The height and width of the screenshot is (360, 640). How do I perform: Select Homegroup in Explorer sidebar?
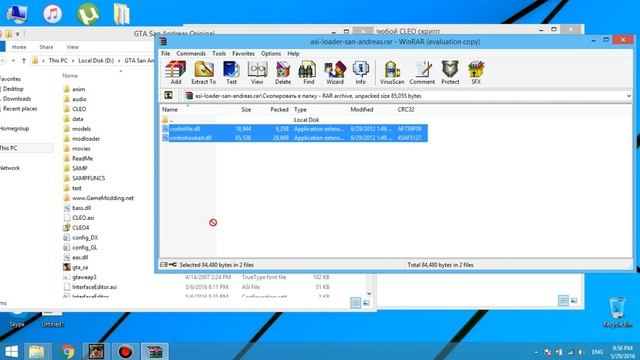(x=15, y=128)
